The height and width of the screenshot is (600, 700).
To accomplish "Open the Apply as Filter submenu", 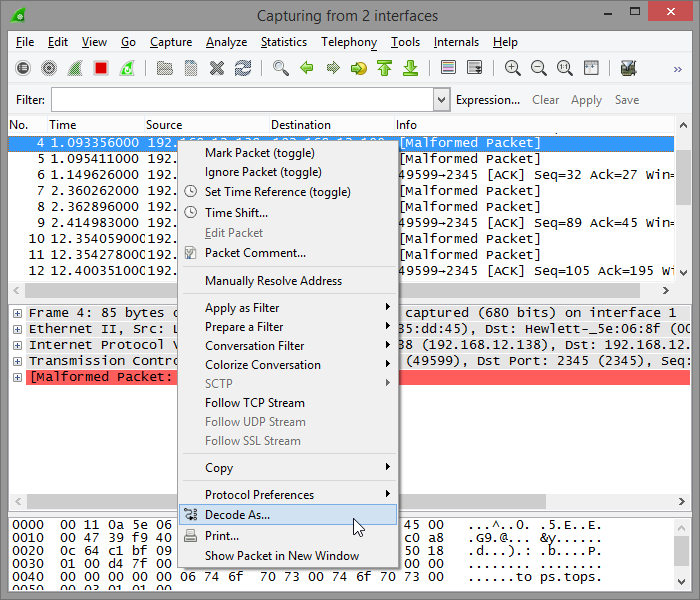I will (x=288, y=308).
